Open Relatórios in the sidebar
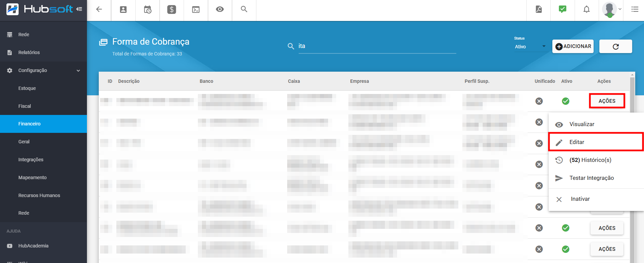The image size is (644, 263). (43, 52)
